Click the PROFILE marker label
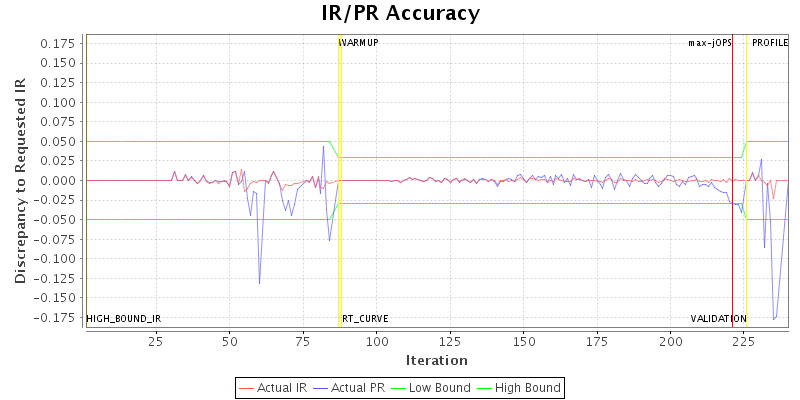This screenshot has width=800, height=400. [x=770, y=43]
